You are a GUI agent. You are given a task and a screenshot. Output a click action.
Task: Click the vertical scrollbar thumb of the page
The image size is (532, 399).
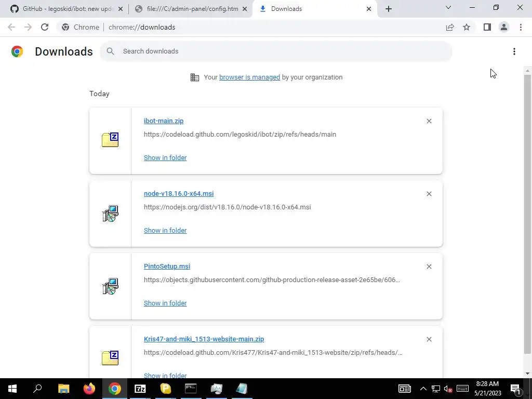527,214
